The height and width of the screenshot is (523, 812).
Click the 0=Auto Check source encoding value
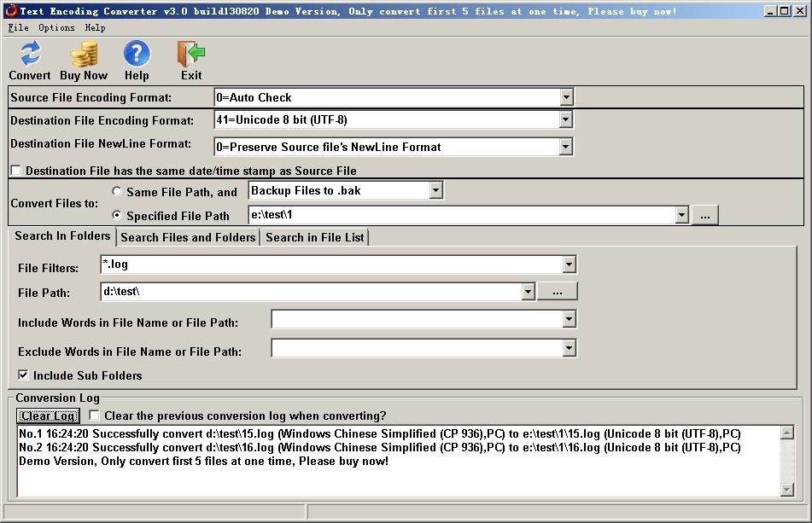tap(254, 97)
